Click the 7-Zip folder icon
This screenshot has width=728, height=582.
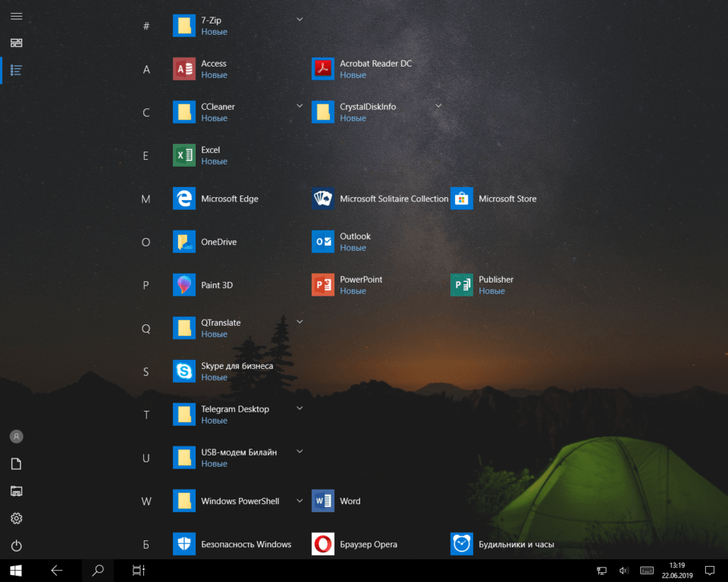click(184, 26)
